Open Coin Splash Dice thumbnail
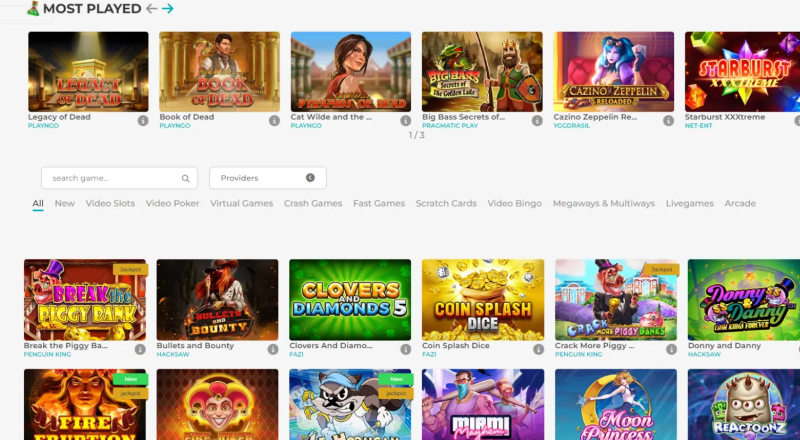This screenshot has width=800, height=440. (483, 300)
